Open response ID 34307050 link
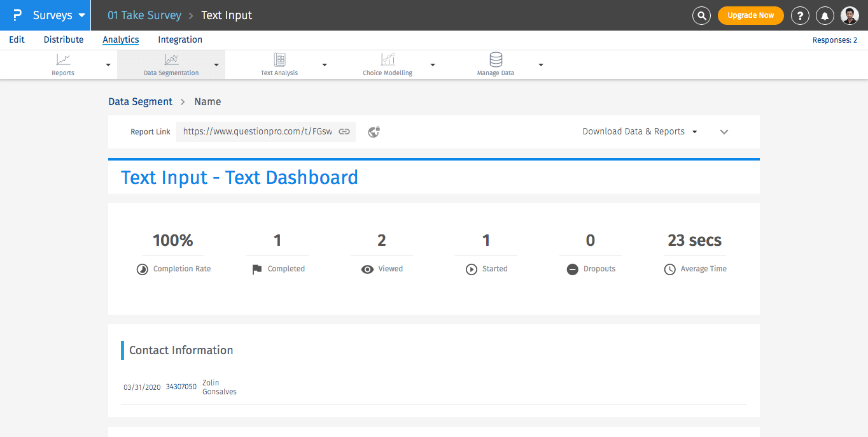868x437 pixels. tap(181, 387)
